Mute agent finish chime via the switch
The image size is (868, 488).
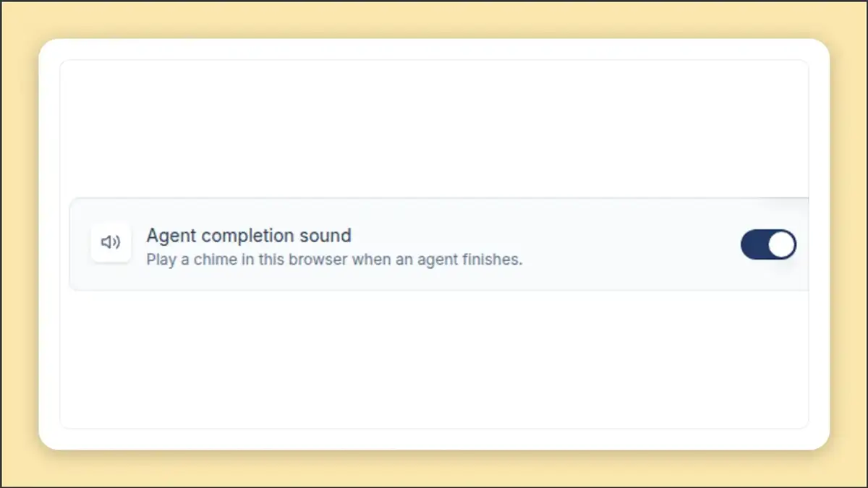tap(768, 245)
